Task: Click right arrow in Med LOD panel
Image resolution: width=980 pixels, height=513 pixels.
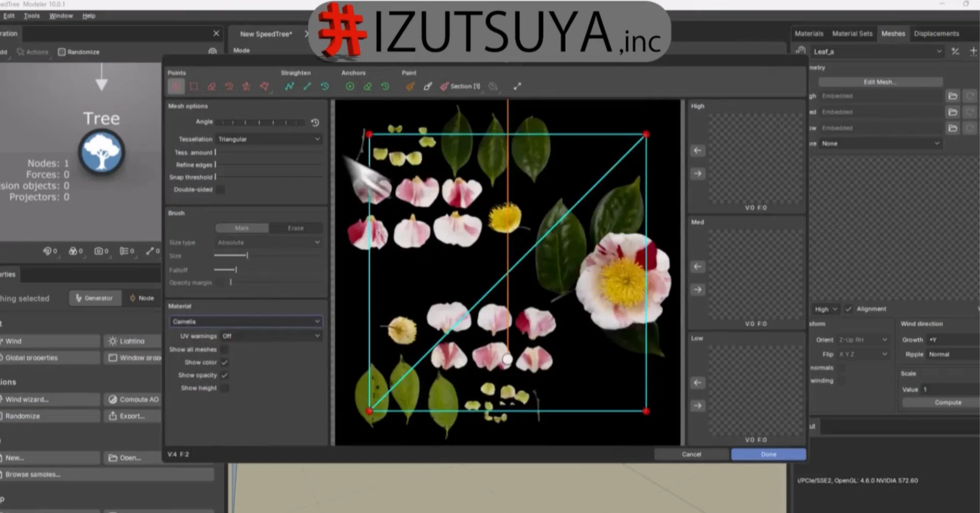Action: [697, 289]
